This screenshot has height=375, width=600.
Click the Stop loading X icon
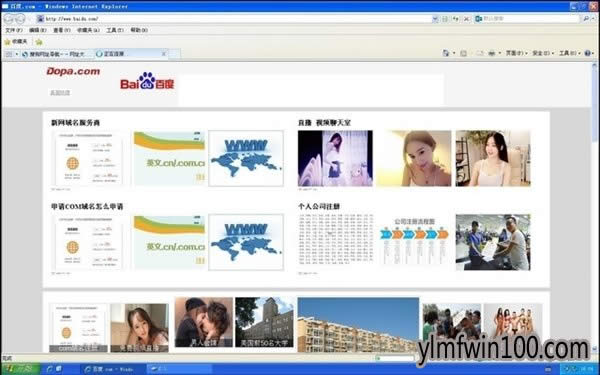coord(466,19)
